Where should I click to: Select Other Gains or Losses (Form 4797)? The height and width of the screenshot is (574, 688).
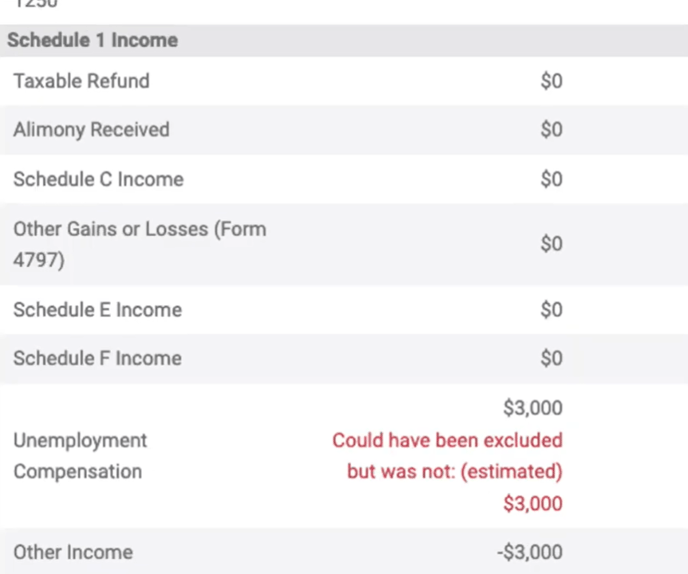click(x=140, y=244)
